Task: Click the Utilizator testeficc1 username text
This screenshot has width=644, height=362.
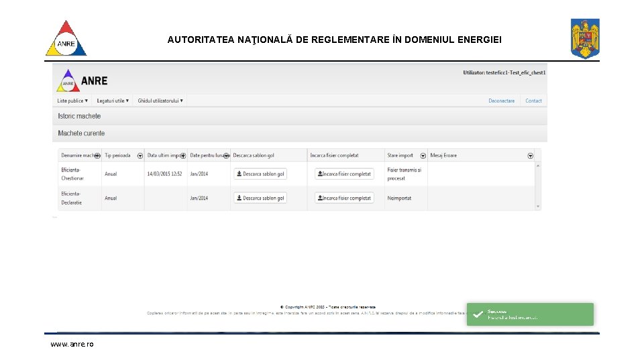Action: [x=504, y=72]
